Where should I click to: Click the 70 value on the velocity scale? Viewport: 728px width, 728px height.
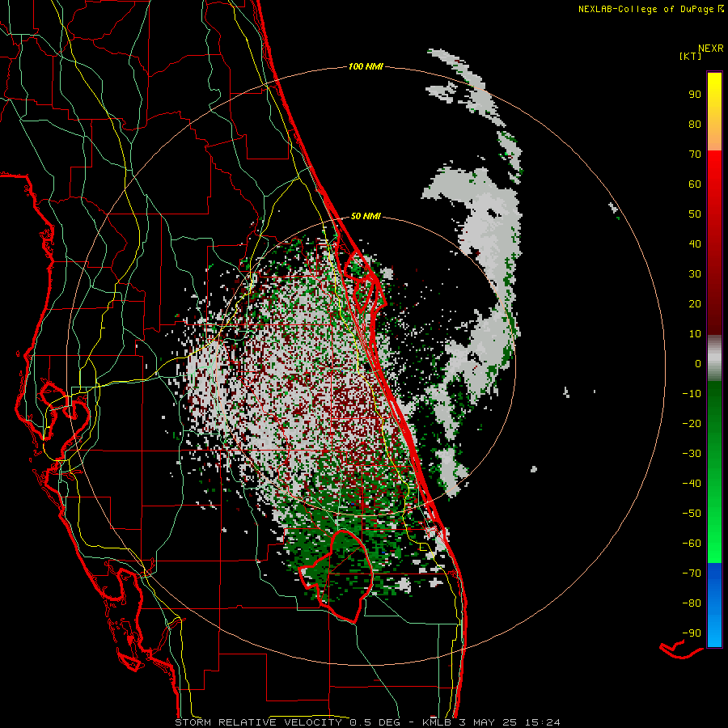695,154
